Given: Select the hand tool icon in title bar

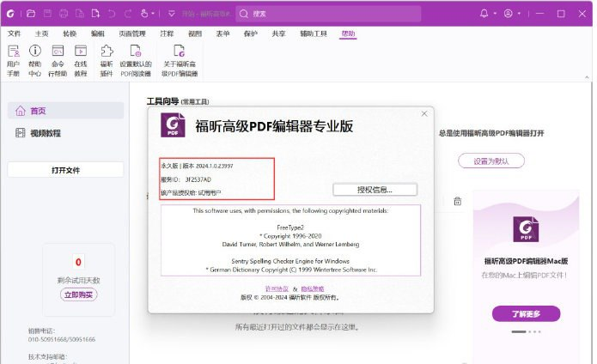Looking at the screenshot, I should click(144, 14).
